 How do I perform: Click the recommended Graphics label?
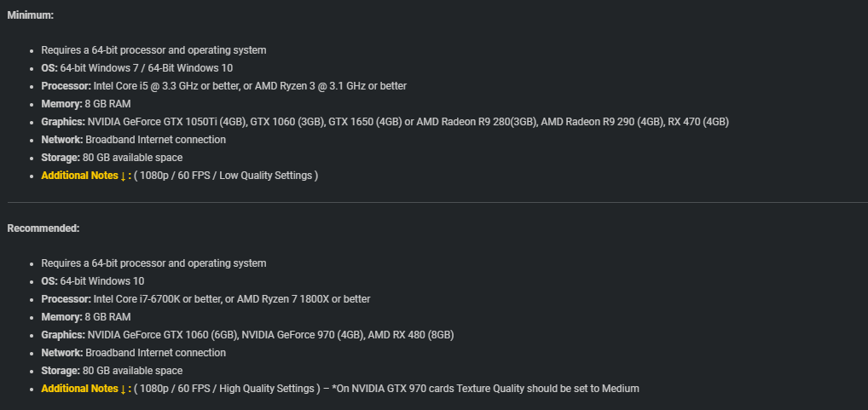(63, 335)
